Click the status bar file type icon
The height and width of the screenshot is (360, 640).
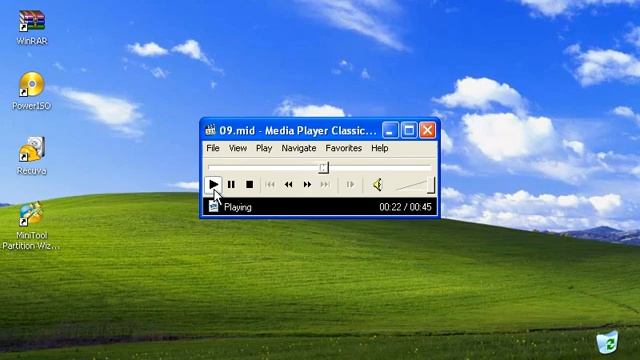click(213, 207)
